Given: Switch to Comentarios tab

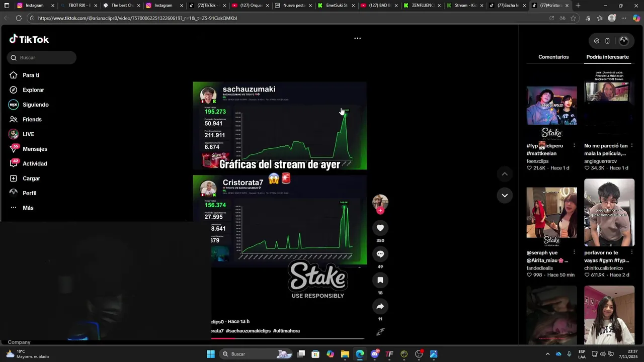Looking at the screenshot, I should click(x=553, y=57).
